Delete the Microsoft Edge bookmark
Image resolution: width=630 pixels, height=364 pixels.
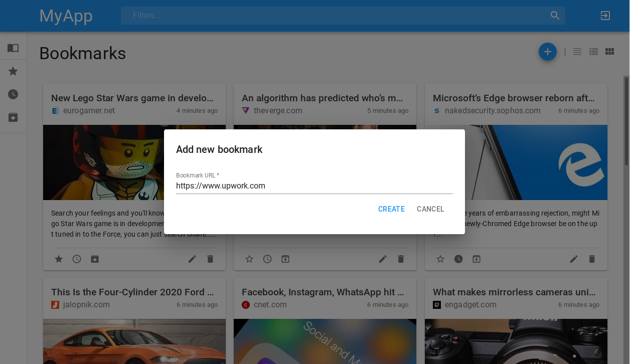tap(592, 259)
